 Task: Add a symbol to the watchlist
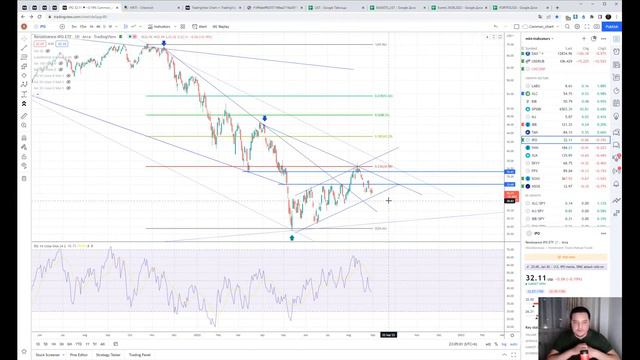click(x=584, y=38)
